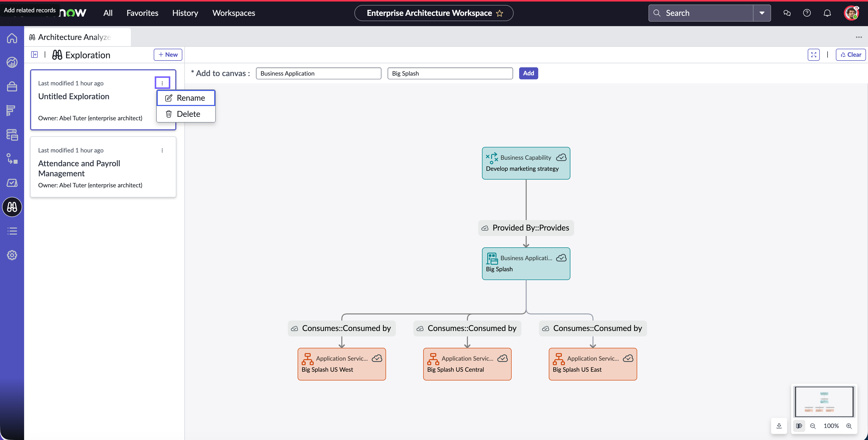Click cloud icon on Big Splash US West node
868x440 pixels.
tap(377, 358)
